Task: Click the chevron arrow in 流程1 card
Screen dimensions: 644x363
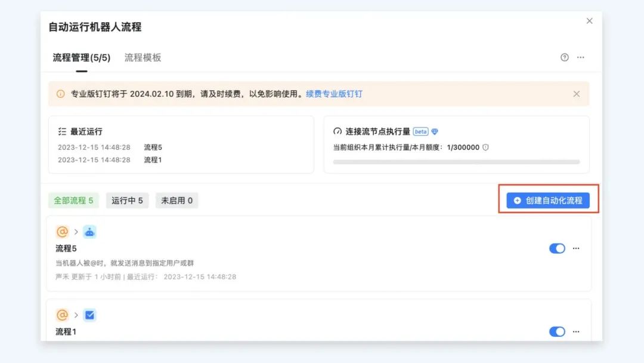Action: tap(76, 315)
